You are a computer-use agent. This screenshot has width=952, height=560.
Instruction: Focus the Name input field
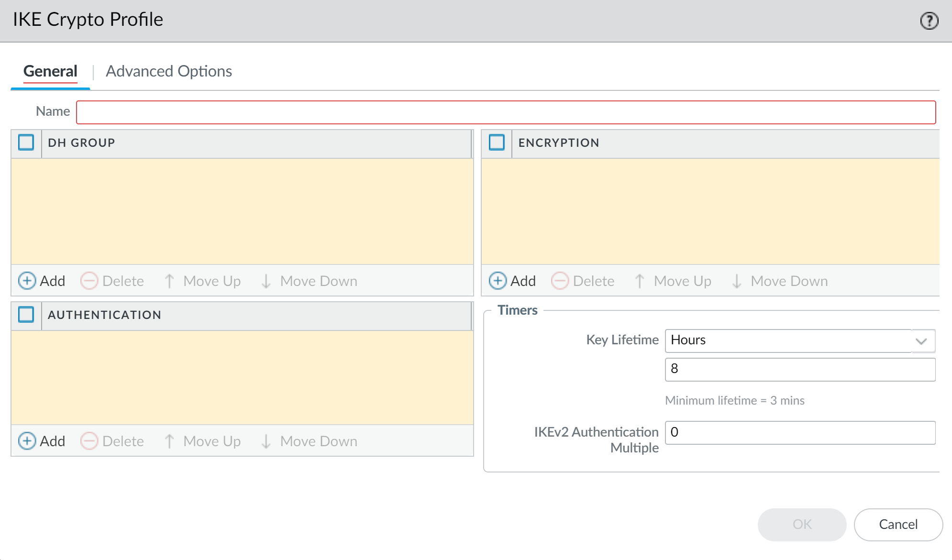tap(506, 112)
